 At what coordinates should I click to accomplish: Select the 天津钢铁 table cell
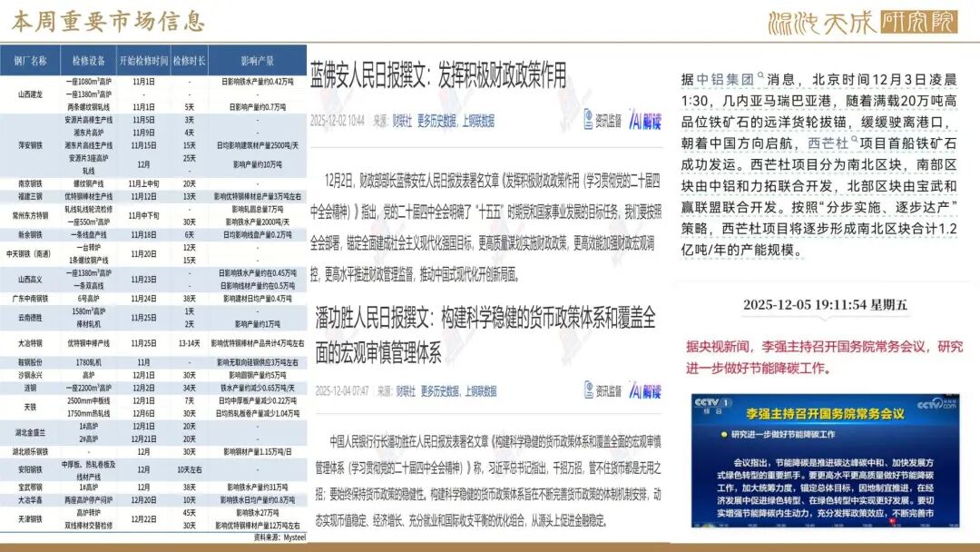tap(30, 519)
